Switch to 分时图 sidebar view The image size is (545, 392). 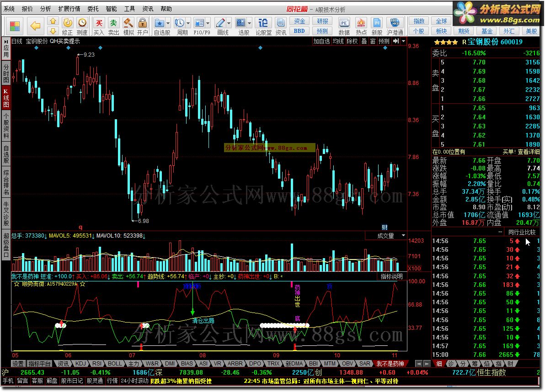tap(6, 72)
